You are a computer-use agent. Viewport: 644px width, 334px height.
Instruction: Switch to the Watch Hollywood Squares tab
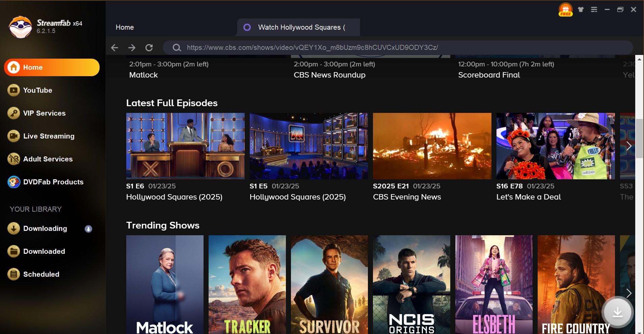point(298,27)
